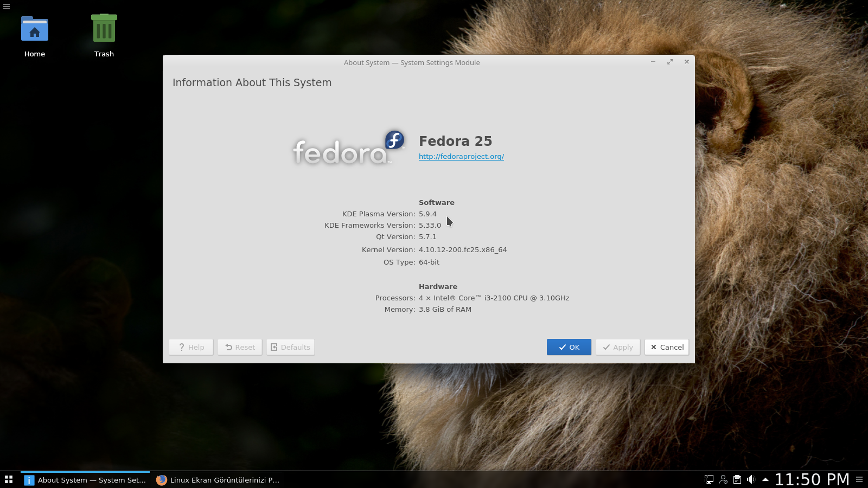Image resolution: width=868 pixels, height=488 pixels.
Task: Switch to Linux Ekran Görüntülerinizi taskbar entry
Action: [218, 480]
